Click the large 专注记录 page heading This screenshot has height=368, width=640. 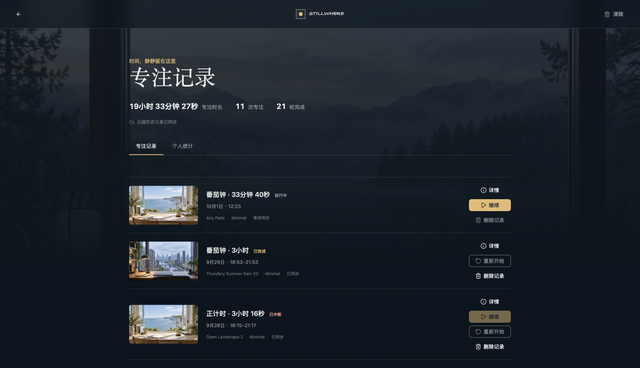(x=172, y=78)
